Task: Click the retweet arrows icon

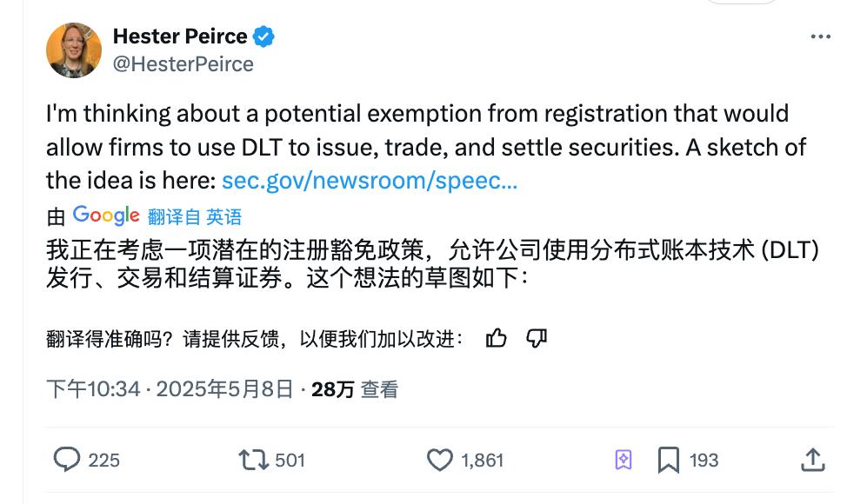Action: point(254,459)
